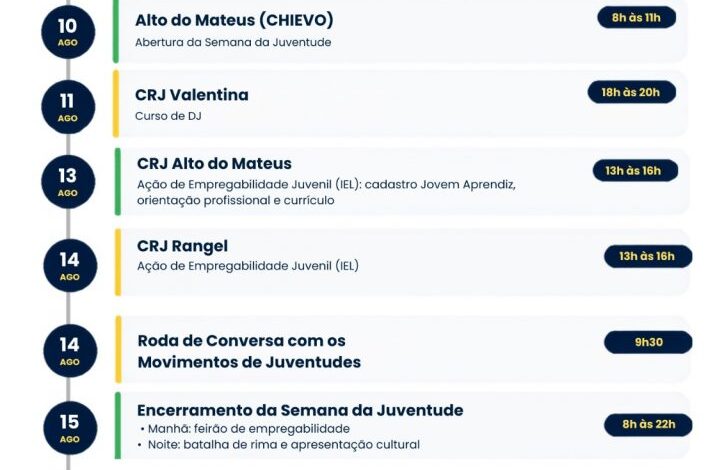Image resolution: width=724 pixels, height=470 pixels.
Task: Click Roda de Conversa com os Movimentos title
Action: [x=249, y=351]
